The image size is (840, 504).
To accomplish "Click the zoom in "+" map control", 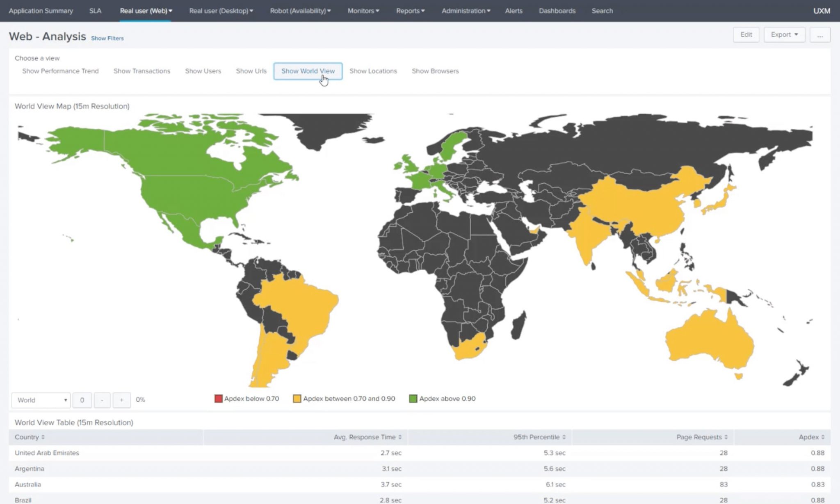I will tap(122, 400).
